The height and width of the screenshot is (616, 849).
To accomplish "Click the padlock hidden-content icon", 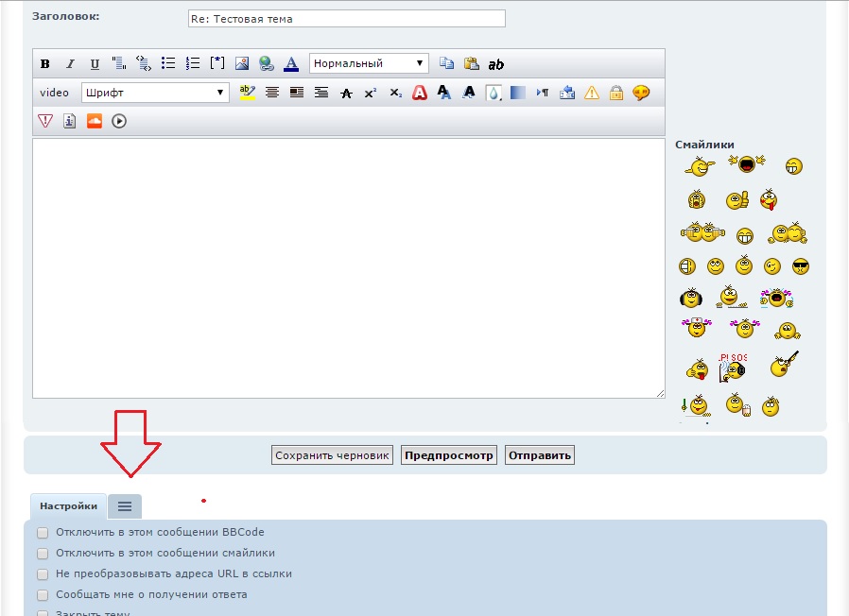I will coord(616,93).
